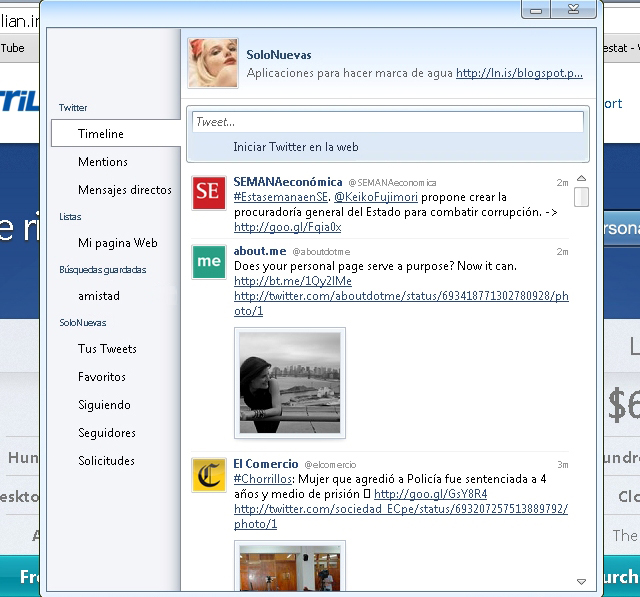Click the #EstasemanaenSE hashtag link
This screenshot has width=640, height=597.
tap(281, 197)
